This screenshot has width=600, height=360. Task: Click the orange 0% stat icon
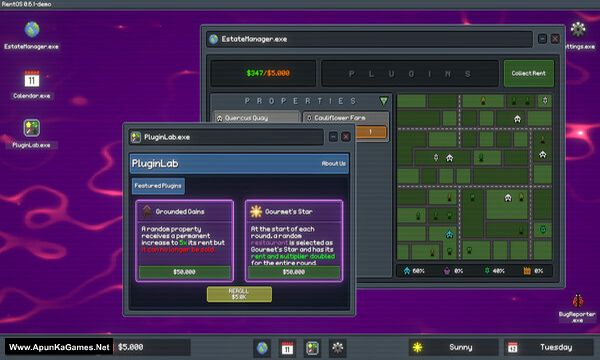coord(527,271)
